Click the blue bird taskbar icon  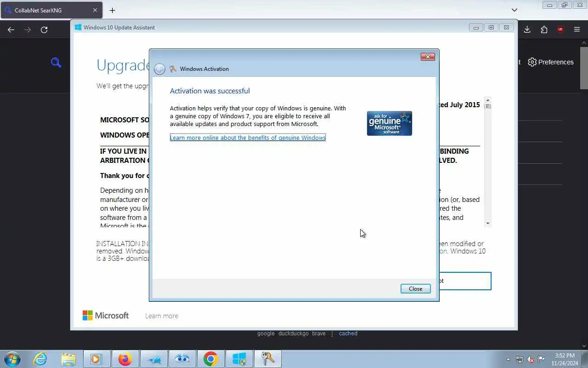pyautogui.click(x=154, y=359)
